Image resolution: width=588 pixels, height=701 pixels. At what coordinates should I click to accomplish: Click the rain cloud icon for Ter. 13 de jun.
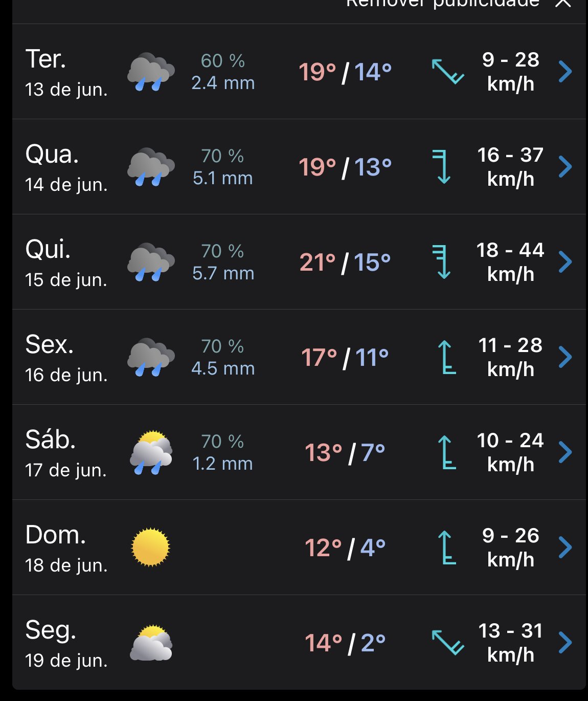click(x=151, y=72)
